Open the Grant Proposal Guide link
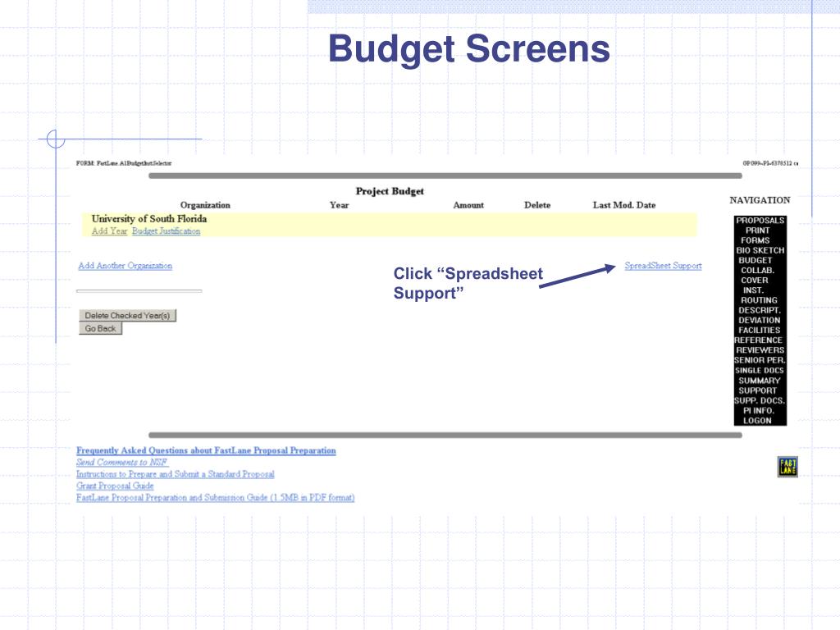This screenshot has height=630, width=840. 115,486
